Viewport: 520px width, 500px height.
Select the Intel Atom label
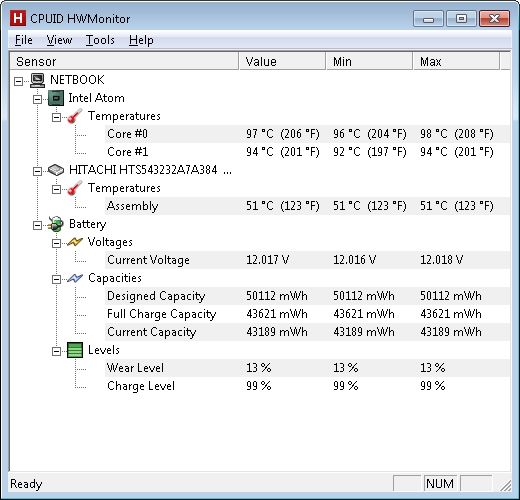coord(96,98)
